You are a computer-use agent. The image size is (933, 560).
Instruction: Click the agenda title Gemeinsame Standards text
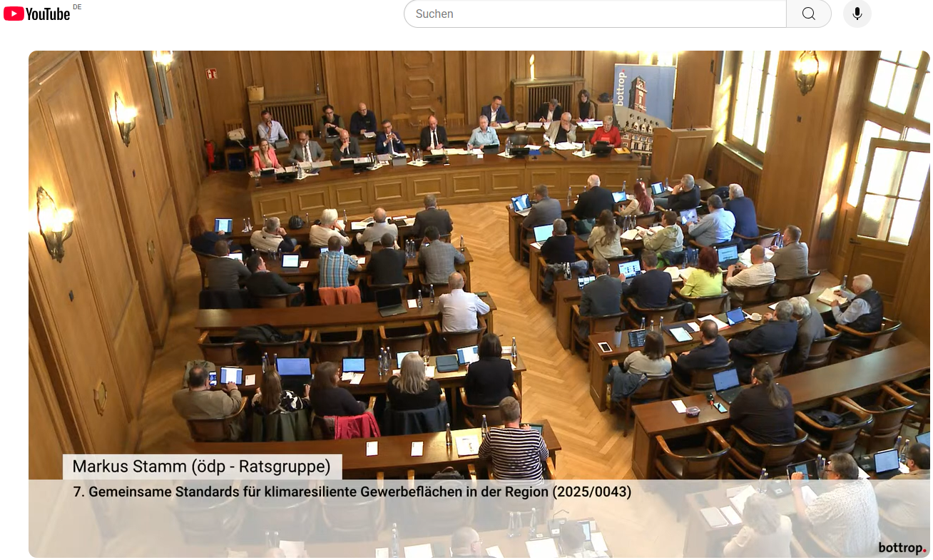click(352, 492)
